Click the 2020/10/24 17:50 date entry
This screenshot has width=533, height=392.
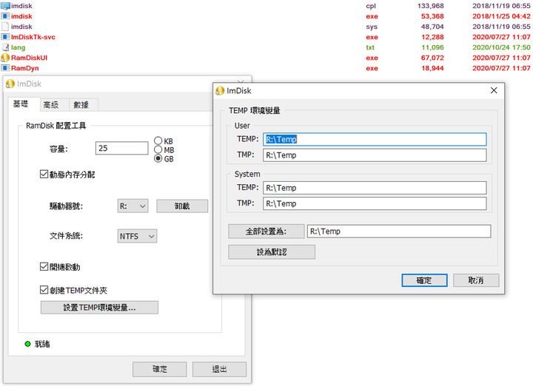(501, 47)
